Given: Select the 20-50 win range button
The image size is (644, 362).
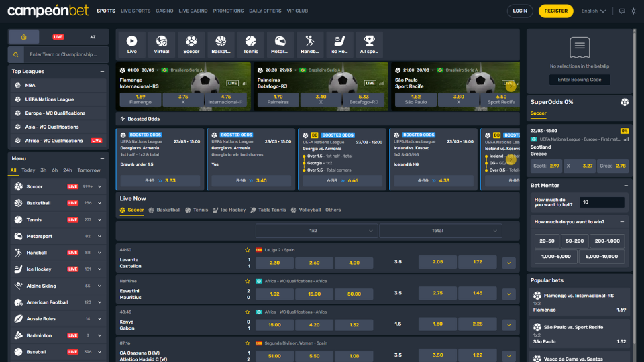Looking at the screenshot, I should 547,241.
